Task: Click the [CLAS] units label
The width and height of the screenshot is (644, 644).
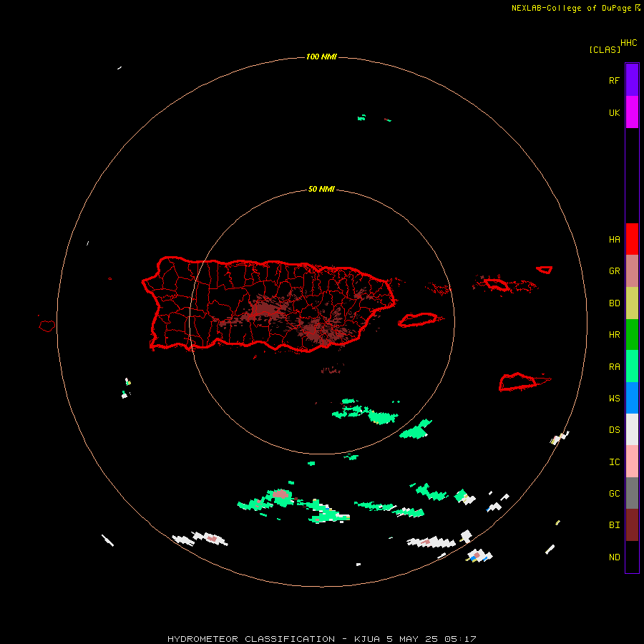Action: click(605, 49)
